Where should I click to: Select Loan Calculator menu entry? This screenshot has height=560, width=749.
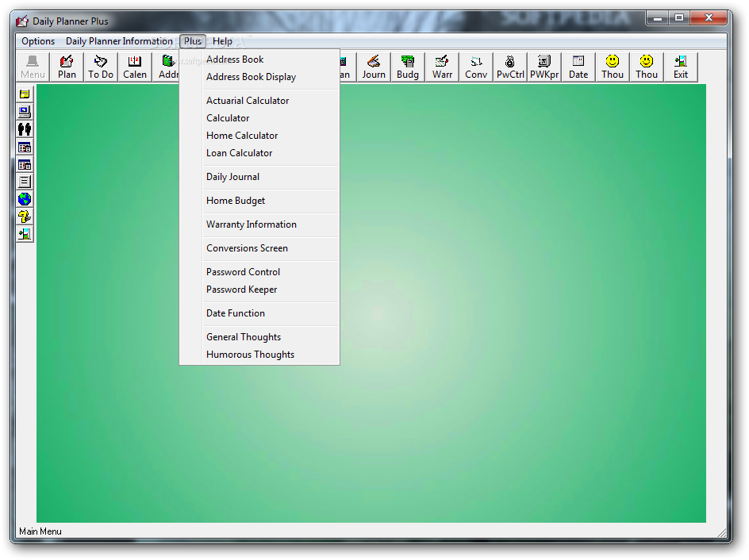259,153
